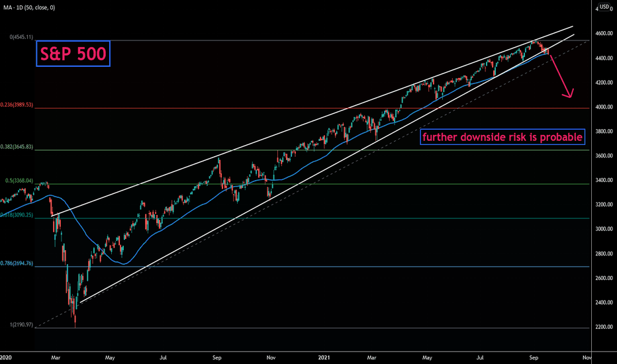The height and width of the screenshot is (364, 617).
Task: Click the 3200.00 price axis label
Action: (604, 205)
